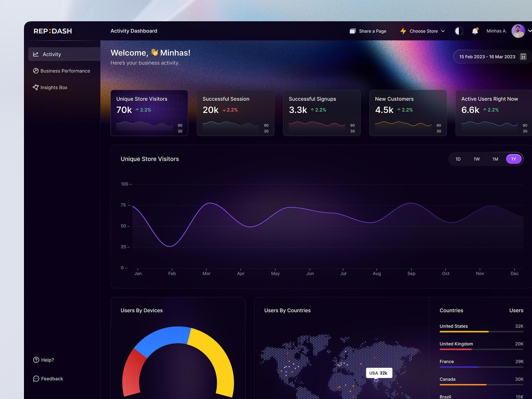
Task: Expand the Choose Store dropdown
Action: 423,31
